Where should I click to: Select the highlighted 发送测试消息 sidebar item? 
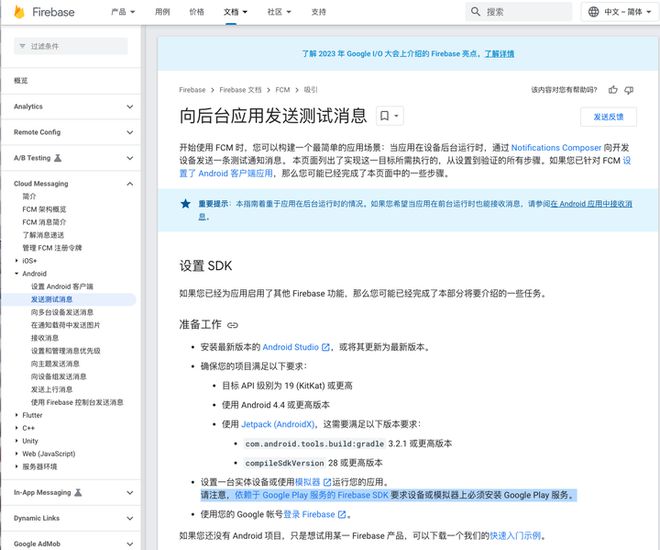coord(51,299)
